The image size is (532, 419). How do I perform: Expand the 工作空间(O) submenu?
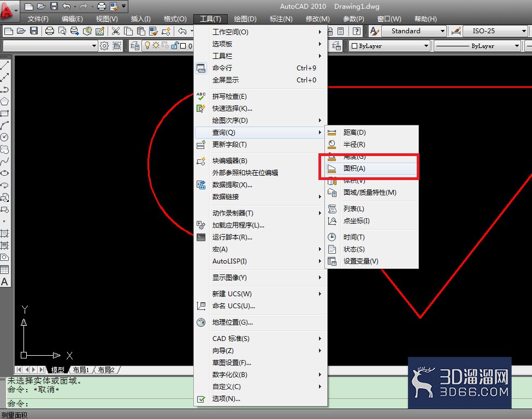point(261,32)
